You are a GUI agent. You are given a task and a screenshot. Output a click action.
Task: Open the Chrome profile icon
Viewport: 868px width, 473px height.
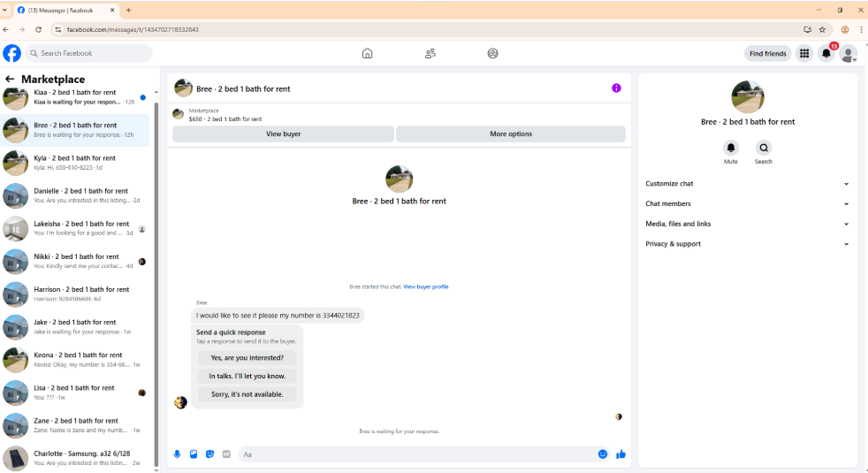pos(845,29)
